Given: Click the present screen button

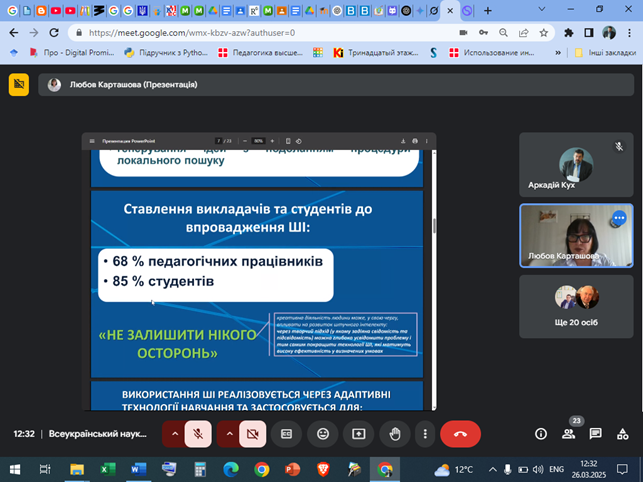Looking at the screenshot, I should [x=358, y=434].
